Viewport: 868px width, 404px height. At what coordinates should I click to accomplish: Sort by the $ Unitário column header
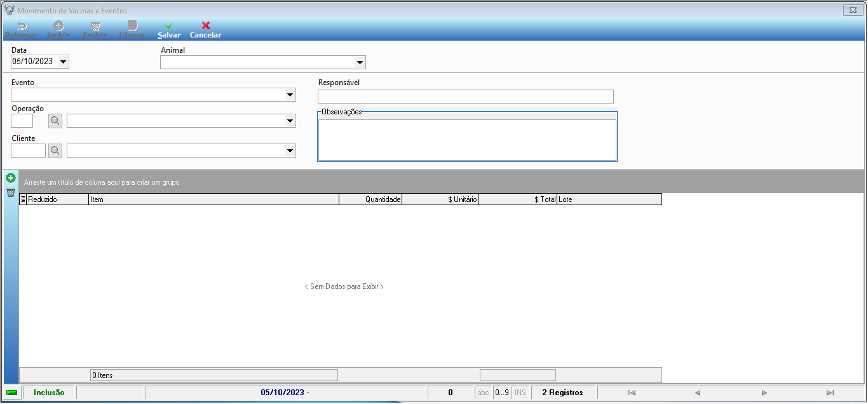tap(440, 199)
